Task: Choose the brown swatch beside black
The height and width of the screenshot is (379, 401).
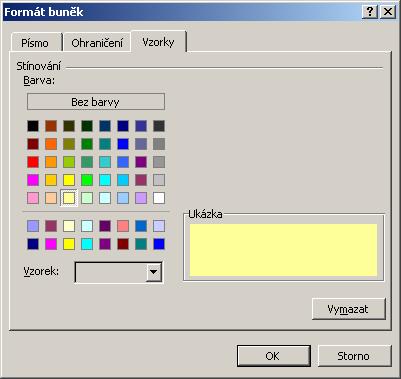Action: pos(51,126)
